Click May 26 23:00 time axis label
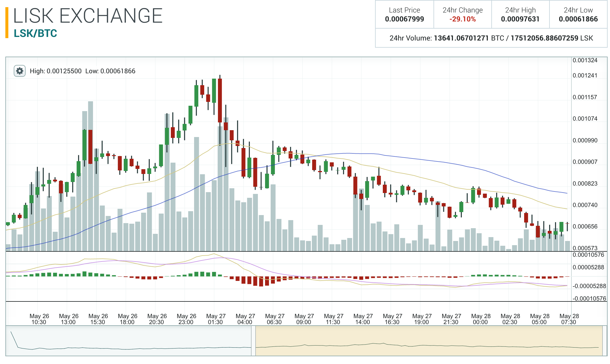This screenshot has height=364, width=610. (186, 319)
